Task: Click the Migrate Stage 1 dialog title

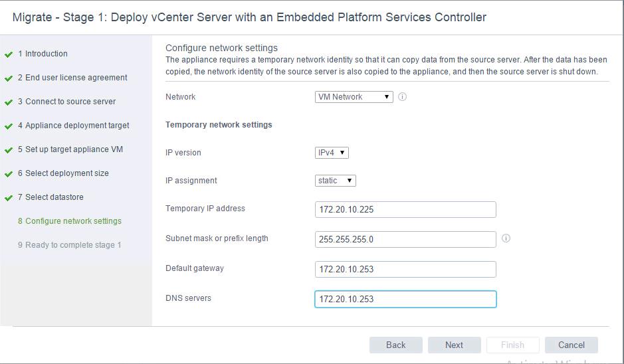Action: [x=249, y=17]
